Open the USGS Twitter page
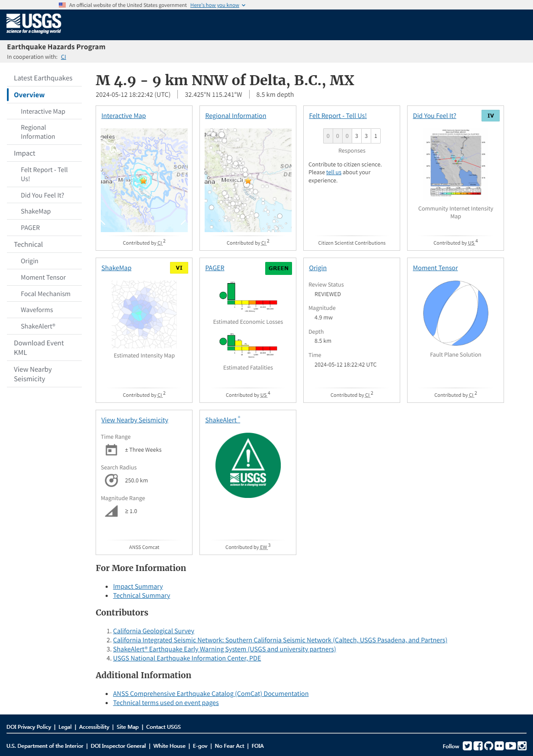Screen dimensions: 533x756 (x=467, y=746)
